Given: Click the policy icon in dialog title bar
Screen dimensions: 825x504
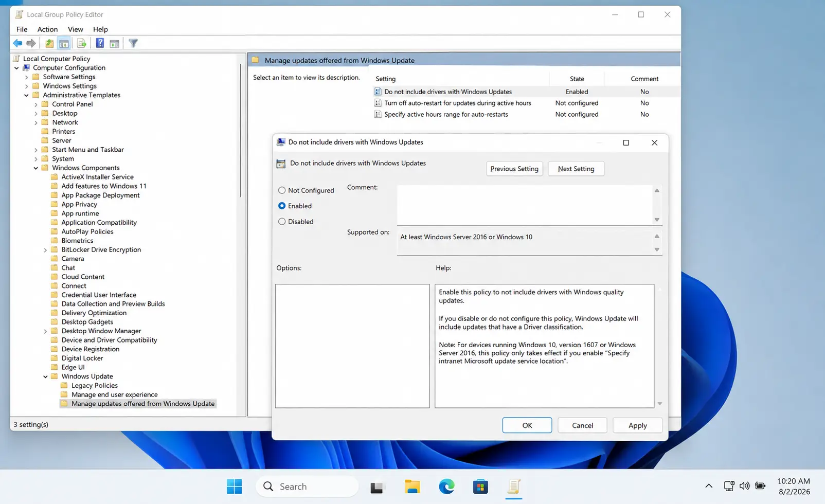Looking at the screenshot, I should [x=281, y=142].
